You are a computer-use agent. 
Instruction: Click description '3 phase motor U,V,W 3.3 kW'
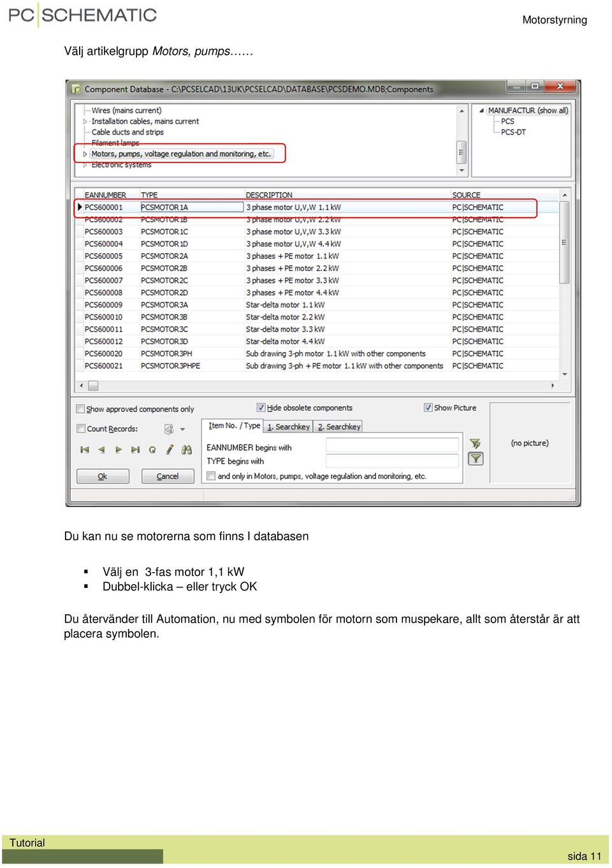[293, 232]
